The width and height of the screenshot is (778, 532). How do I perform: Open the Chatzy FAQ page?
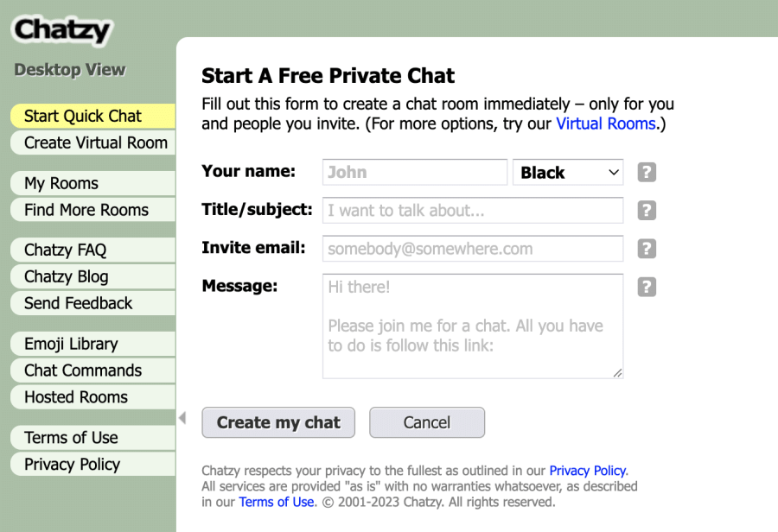pyautogui.click(x=65, y=250)
